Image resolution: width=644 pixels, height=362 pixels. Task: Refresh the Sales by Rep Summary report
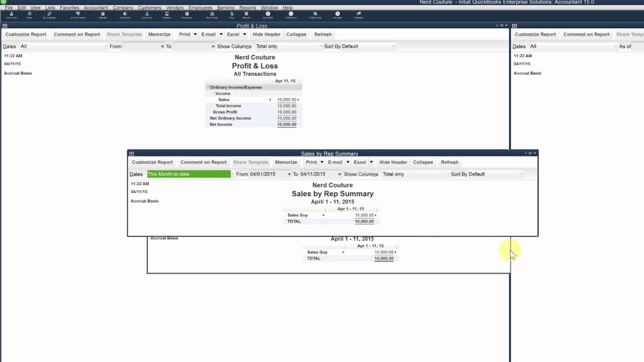click(x=450, y=162)
